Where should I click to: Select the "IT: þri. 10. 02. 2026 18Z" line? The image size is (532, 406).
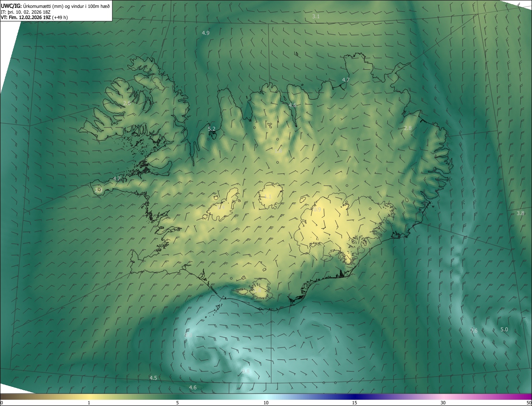coord(26,12)
